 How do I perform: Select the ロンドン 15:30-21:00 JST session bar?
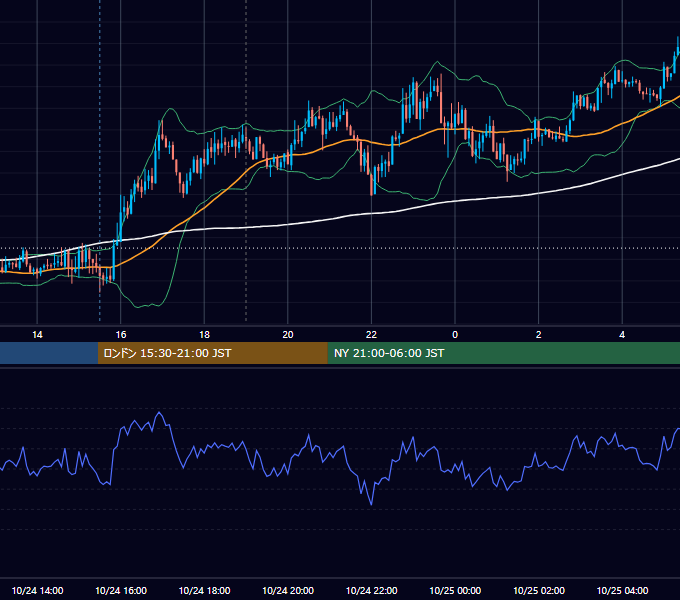click(212, 353)
